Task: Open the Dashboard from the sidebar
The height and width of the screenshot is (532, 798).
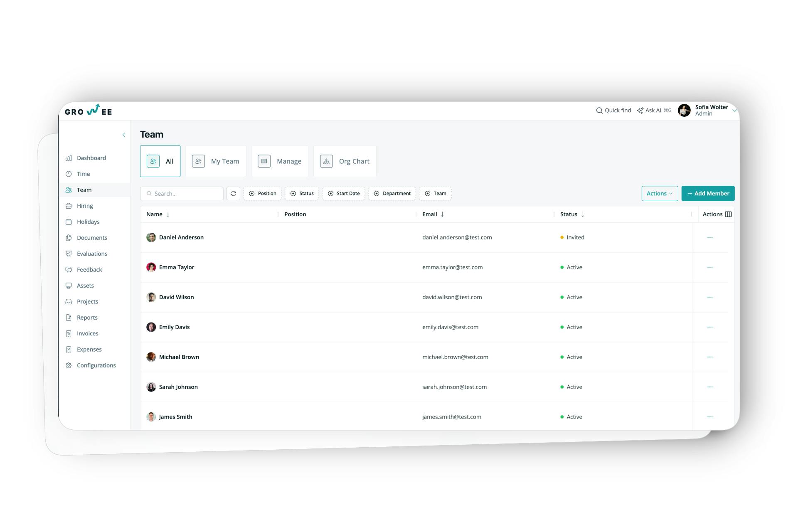Action: tap(91, 158)
